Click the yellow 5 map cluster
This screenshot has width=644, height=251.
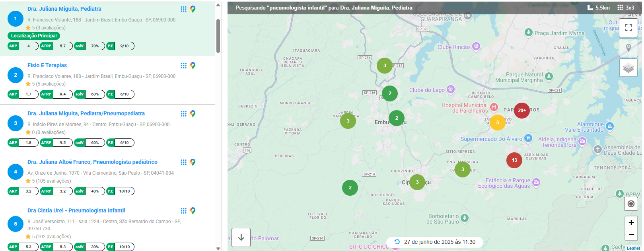click(497, 123)
